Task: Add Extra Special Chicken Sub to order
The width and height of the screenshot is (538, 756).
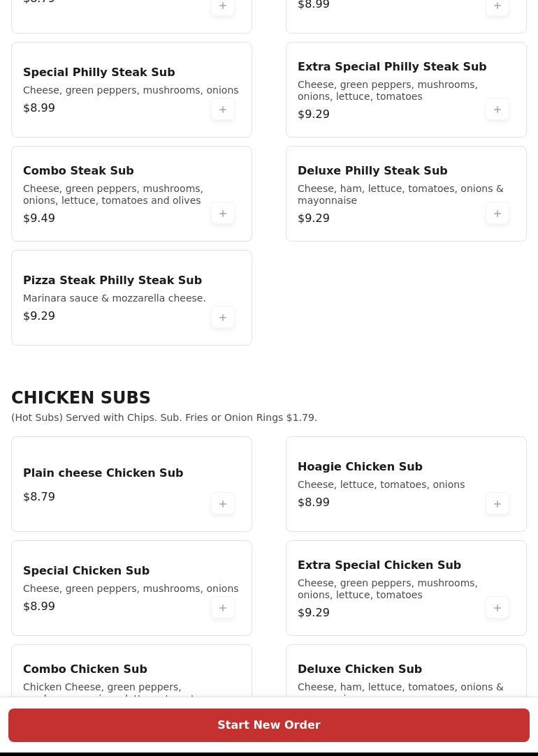Action: (x=497, y=608)
